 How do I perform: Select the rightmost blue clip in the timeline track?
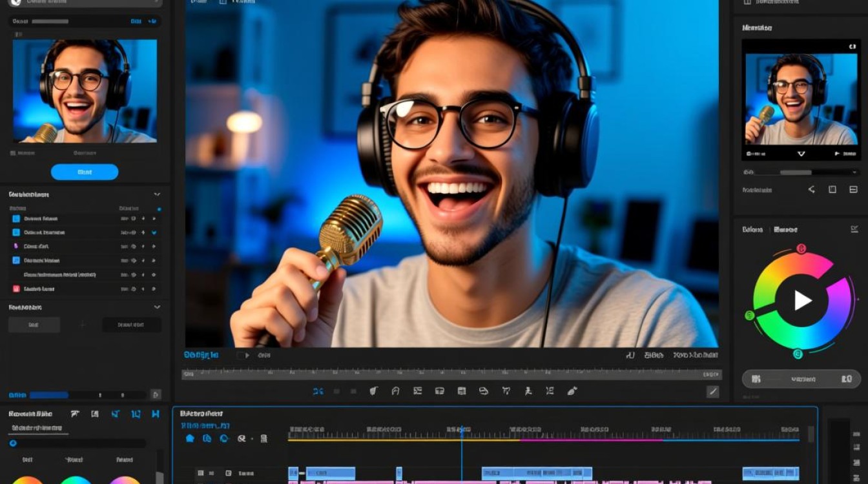pos(770,473)
